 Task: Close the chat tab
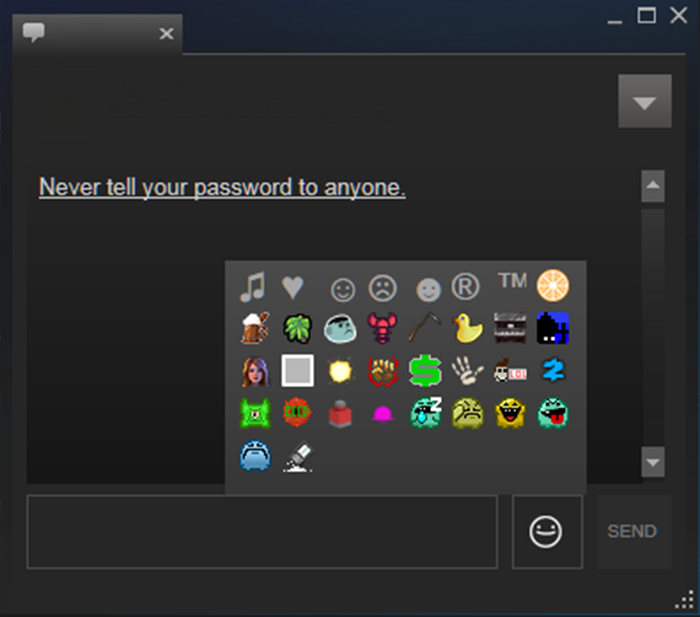coord(167,33)
